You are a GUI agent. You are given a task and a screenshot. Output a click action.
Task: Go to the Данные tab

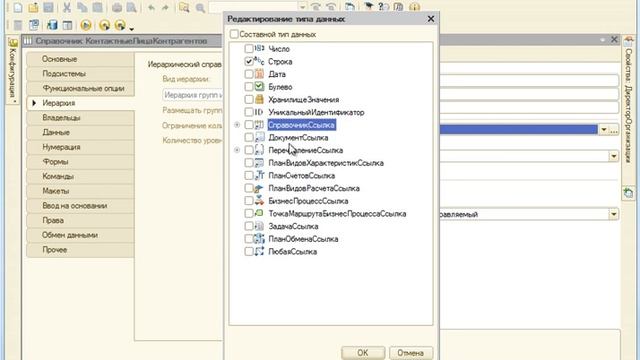tap(80, 133)
